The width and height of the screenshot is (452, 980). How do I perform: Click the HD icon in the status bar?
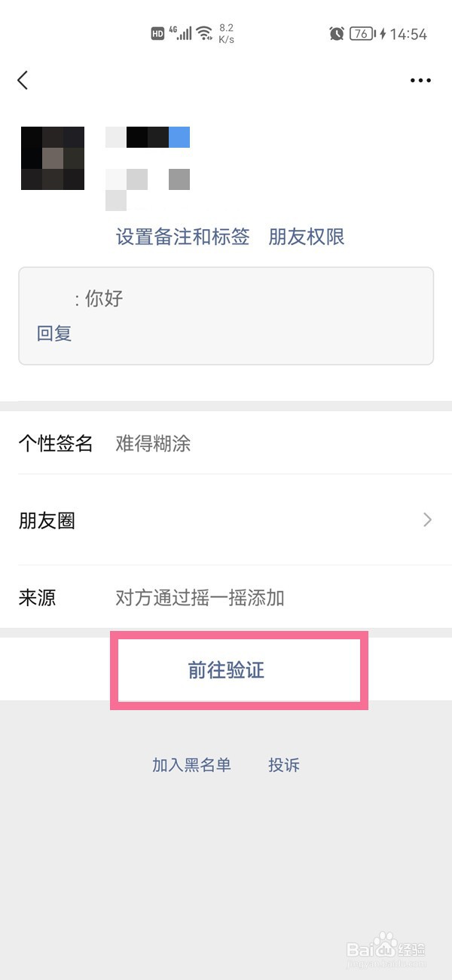pyautogui.click(x=158, y=32)
